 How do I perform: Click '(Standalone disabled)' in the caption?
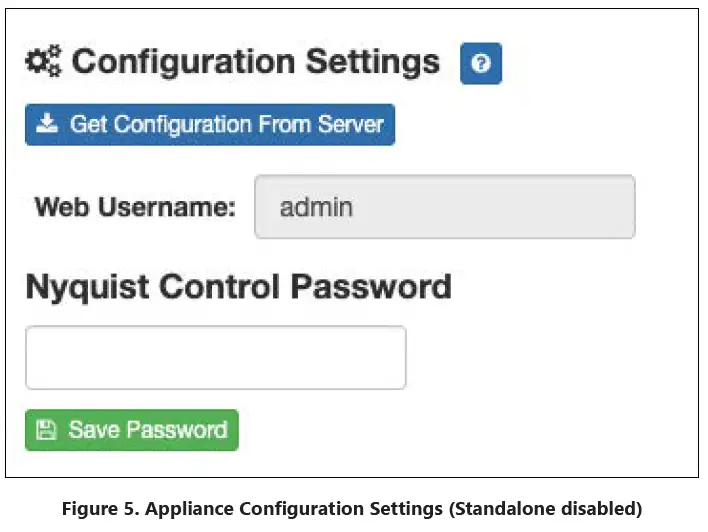[x=547, y=510]
